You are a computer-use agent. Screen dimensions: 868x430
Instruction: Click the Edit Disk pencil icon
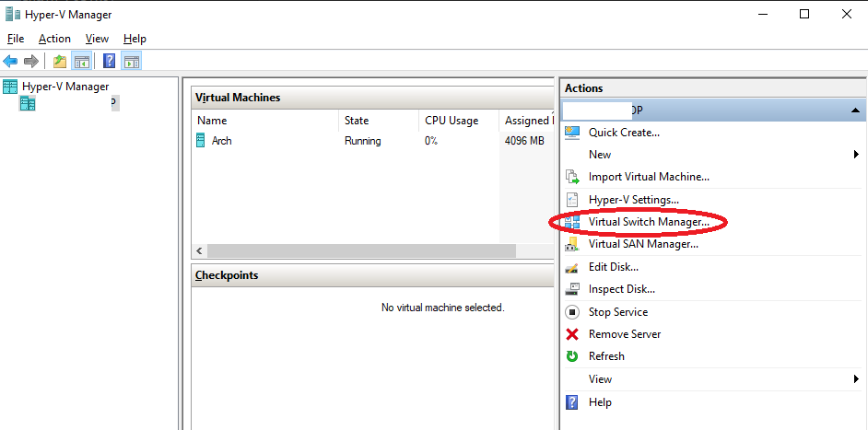pyautogui.click(x=572, y=267)
